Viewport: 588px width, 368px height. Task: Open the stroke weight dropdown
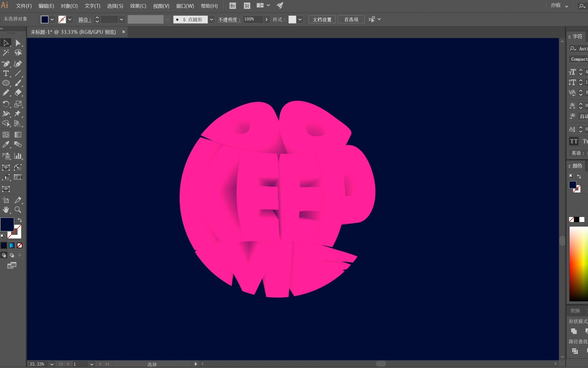pos(122,19)
